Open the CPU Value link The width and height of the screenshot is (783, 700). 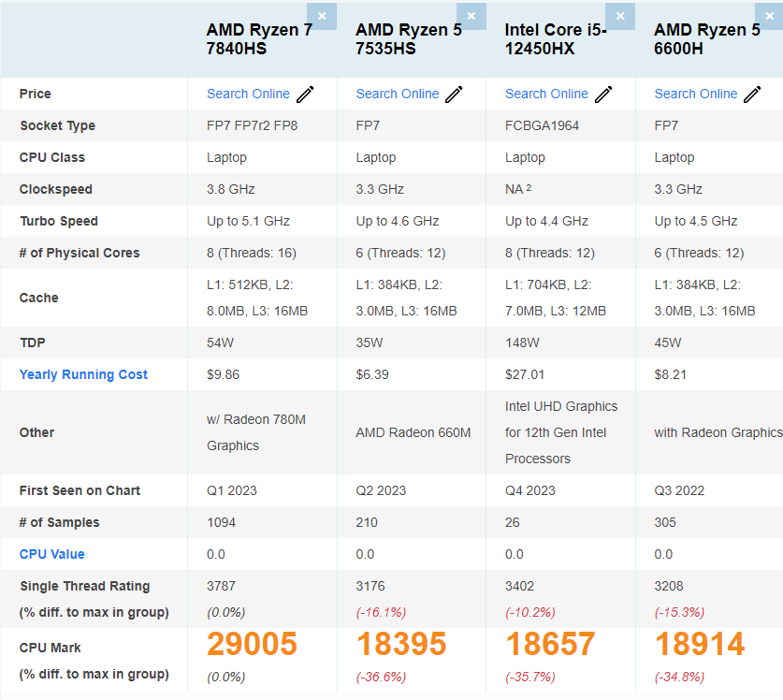pyautogui.click(x=52, y=554)
